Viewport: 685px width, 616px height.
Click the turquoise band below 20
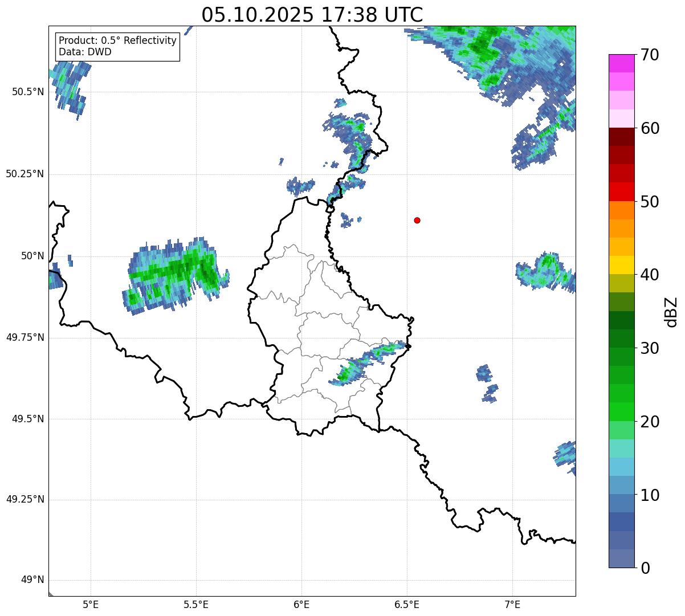pyautogui.click(x=621, y=448)
